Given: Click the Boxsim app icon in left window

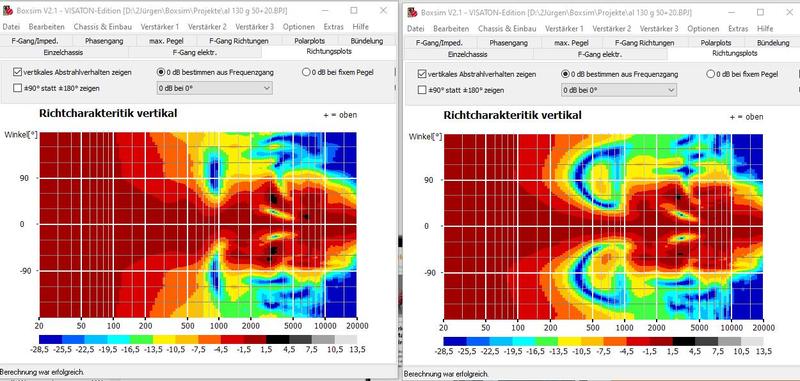Looking at the screenshot, I should 8,11.
